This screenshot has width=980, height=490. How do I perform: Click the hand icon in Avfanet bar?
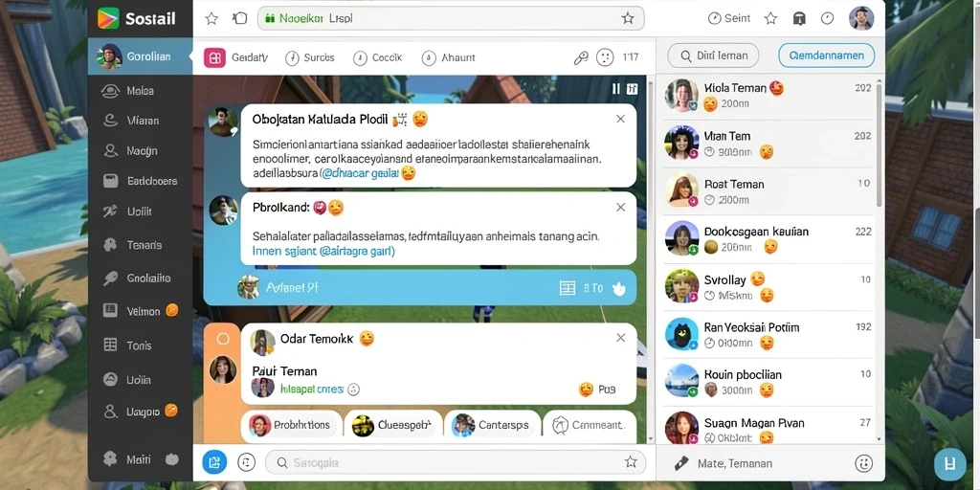click(x=619, y=288)
